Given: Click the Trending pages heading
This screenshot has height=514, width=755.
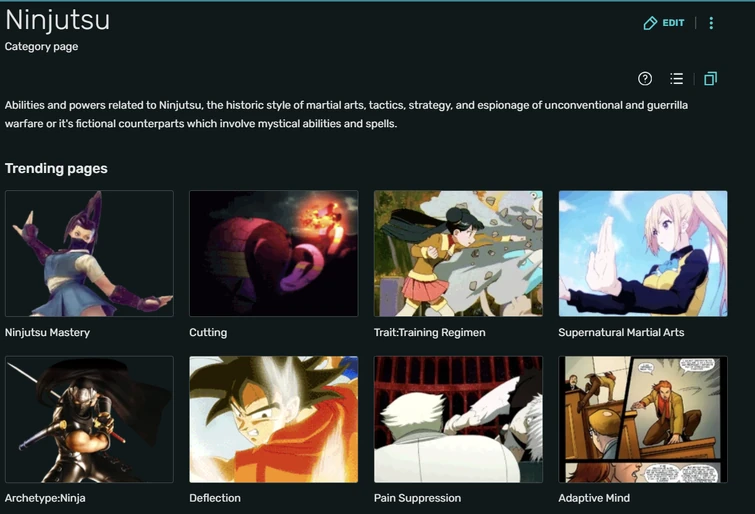Looking at the screenshot, I should tap(56, 169).
